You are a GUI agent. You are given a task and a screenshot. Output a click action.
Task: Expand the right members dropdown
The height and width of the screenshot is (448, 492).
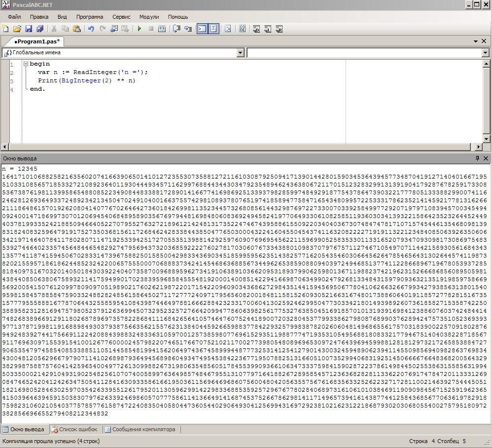486,53
